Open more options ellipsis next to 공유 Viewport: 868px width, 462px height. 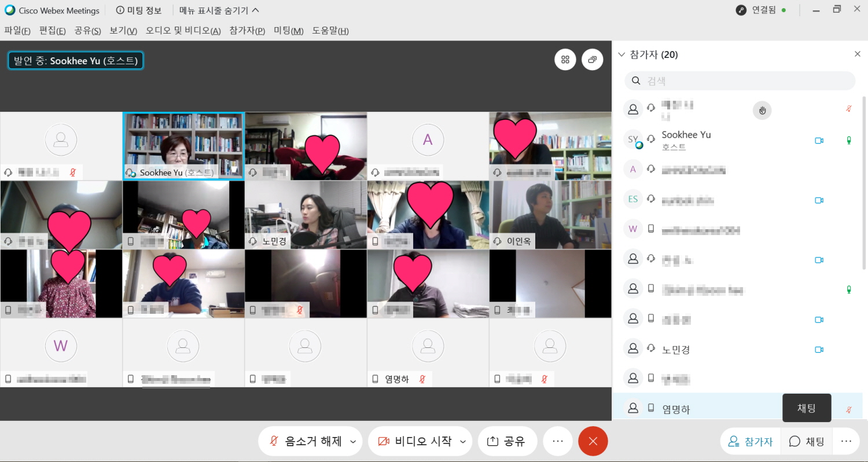pyautogui.click(x=558, y=441)
